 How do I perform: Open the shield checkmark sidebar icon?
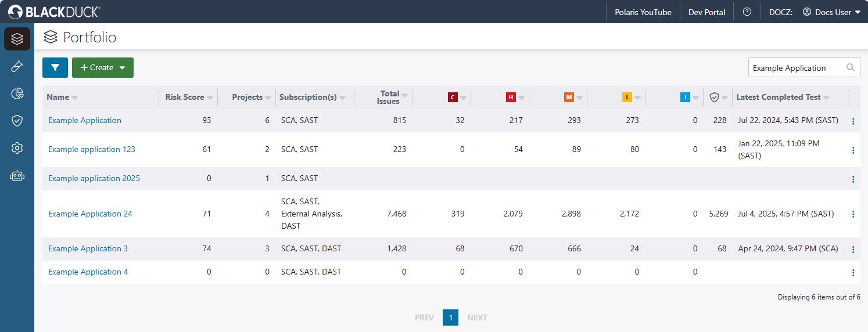click(17, 121)
